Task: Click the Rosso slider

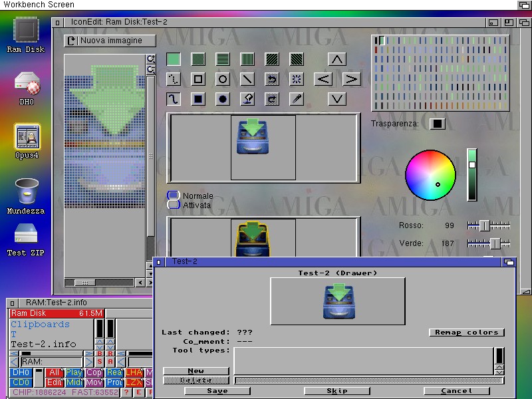Action: point(489,225)
